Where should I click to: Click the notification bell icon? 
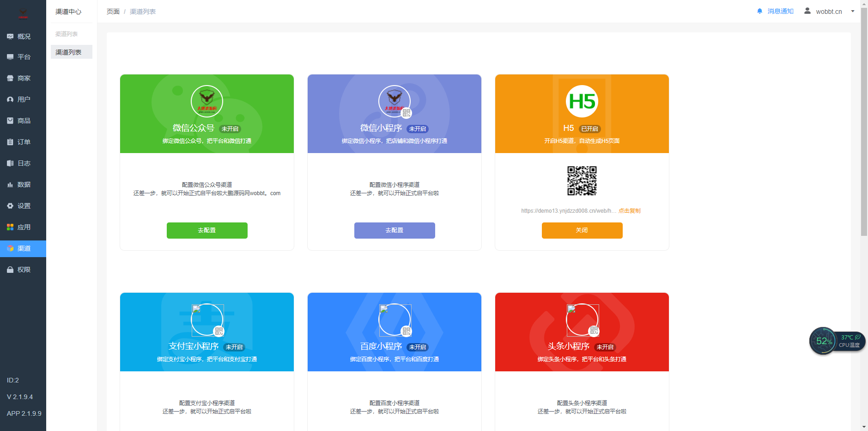click(759, 11)
